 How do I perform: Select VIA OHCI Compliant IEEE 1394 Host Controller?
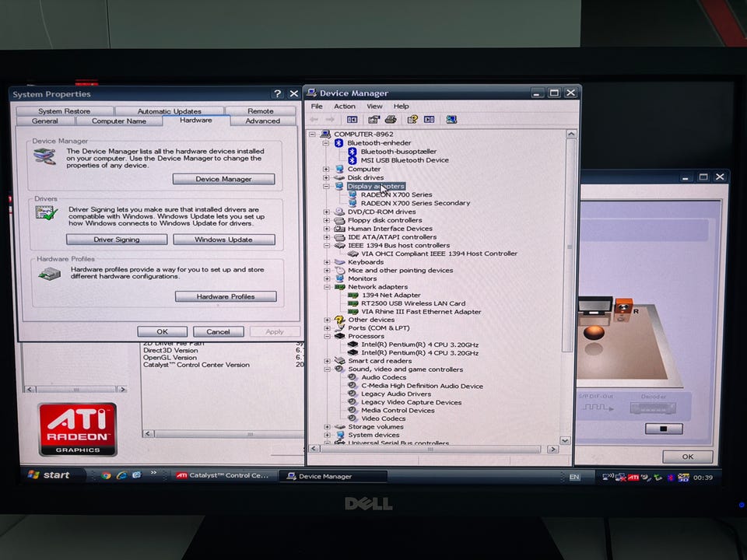[x=439, y=254]
